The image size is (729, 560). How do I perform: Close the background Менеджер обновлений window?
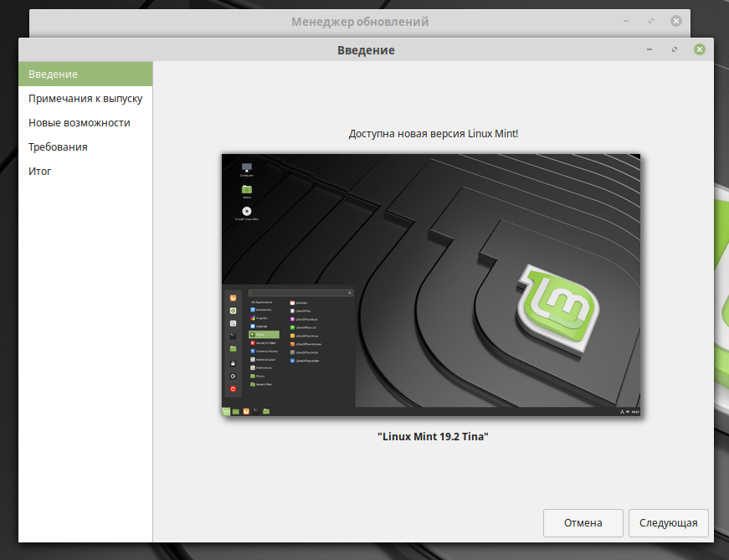[x=675, y=20]
